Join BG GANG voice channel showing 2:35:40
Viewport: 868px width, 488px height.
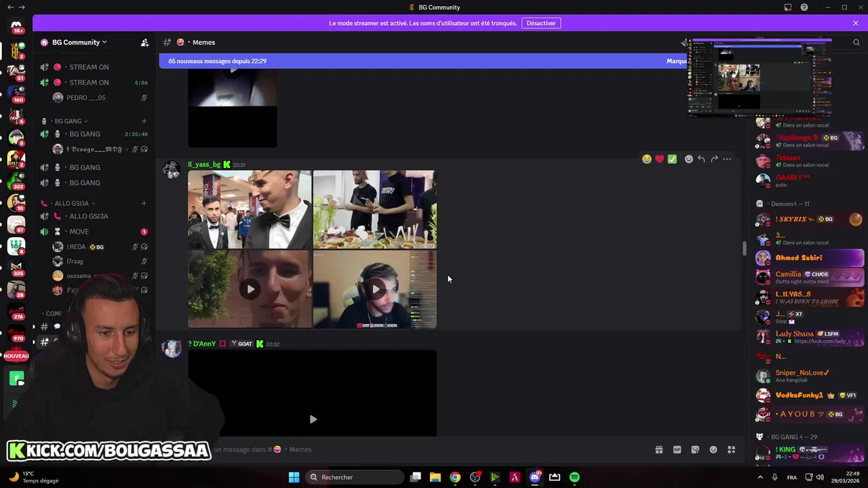94,134
